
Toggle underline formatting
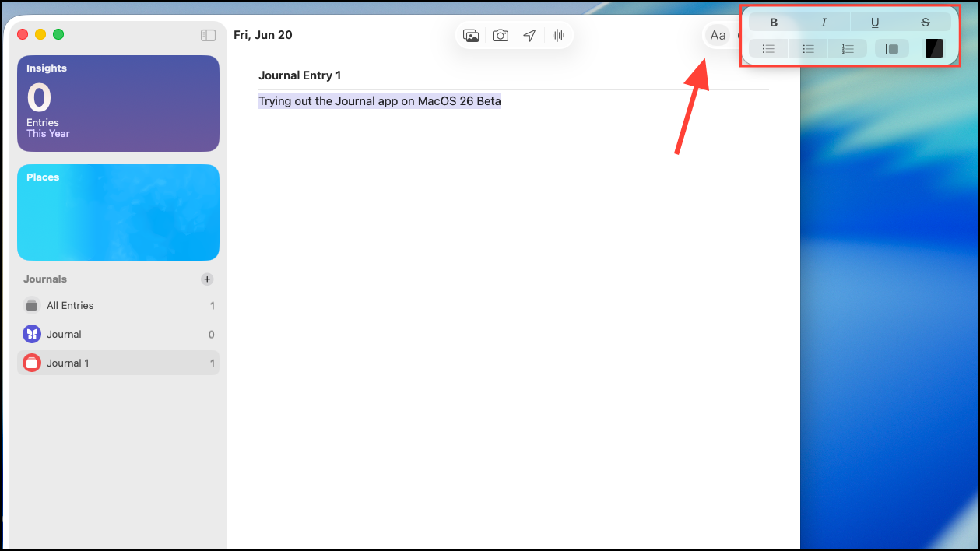(x=875, y=23)
